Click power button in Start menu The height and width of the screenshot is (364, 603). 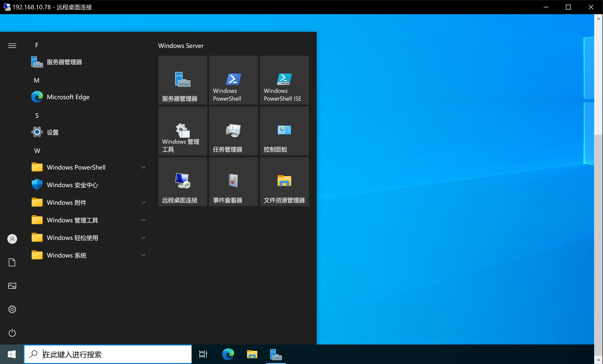pos(12,332)
